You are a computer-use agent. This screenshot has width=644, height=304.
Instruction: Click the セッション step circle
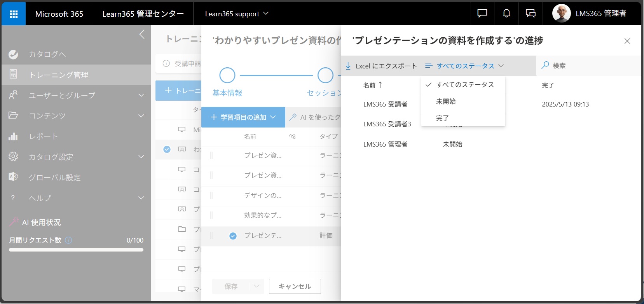coord(325,75)
